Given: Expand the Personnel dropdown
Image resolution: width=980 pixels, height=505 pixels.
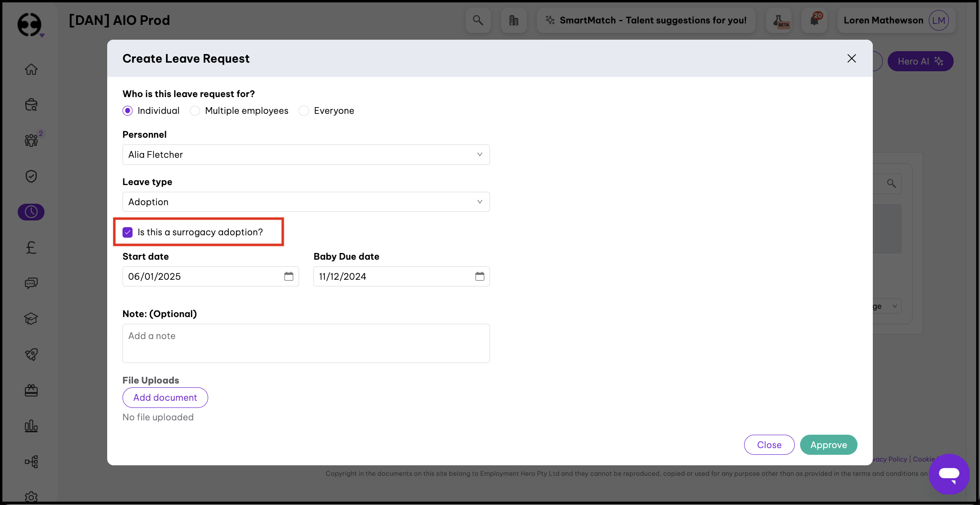Looking at the screenshot, I should click(x=306, y=155).
